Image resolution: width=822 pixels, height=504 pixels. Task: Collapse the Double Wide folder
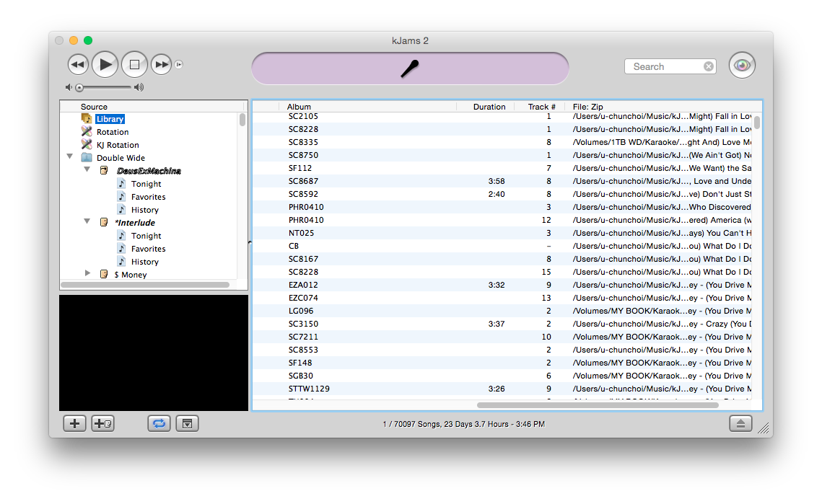(70, 157)
